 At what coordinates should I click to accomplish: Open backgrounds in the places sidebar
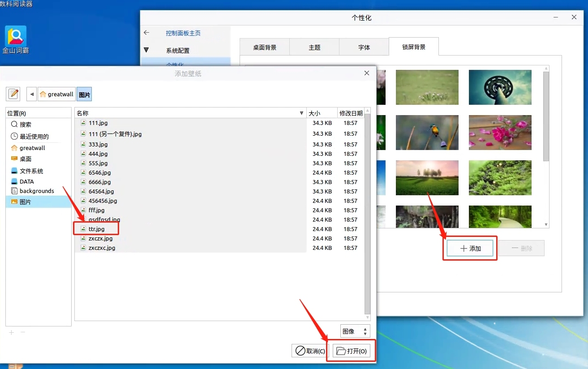click(x=39, y=191)
